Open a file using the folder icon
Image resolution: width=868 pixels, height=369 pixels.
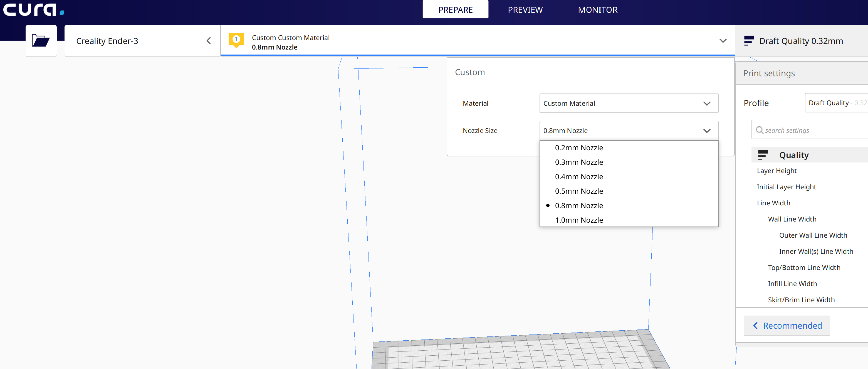pyautogui.click(x=41, y=40)
